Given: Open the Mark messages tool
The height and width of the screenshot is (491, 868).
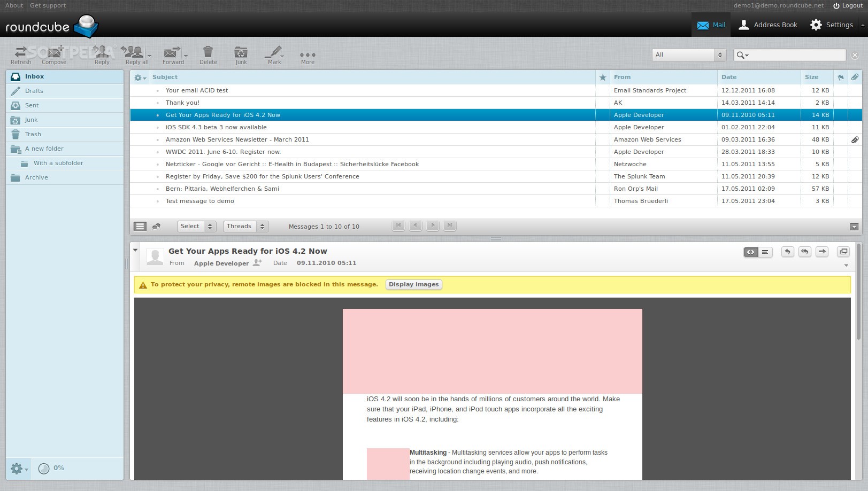Looking at the screenshot, I should pyautogui.click(x=274, y=55).
